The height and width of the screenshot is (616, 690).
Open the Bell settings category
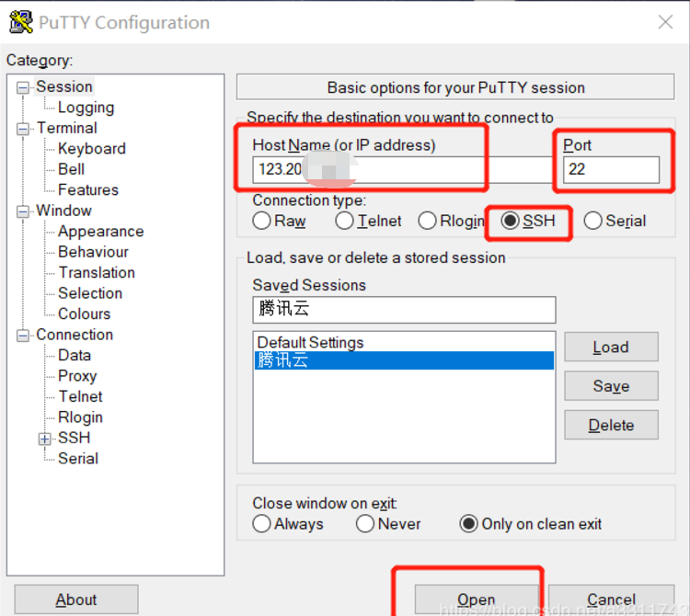point(71,169)
